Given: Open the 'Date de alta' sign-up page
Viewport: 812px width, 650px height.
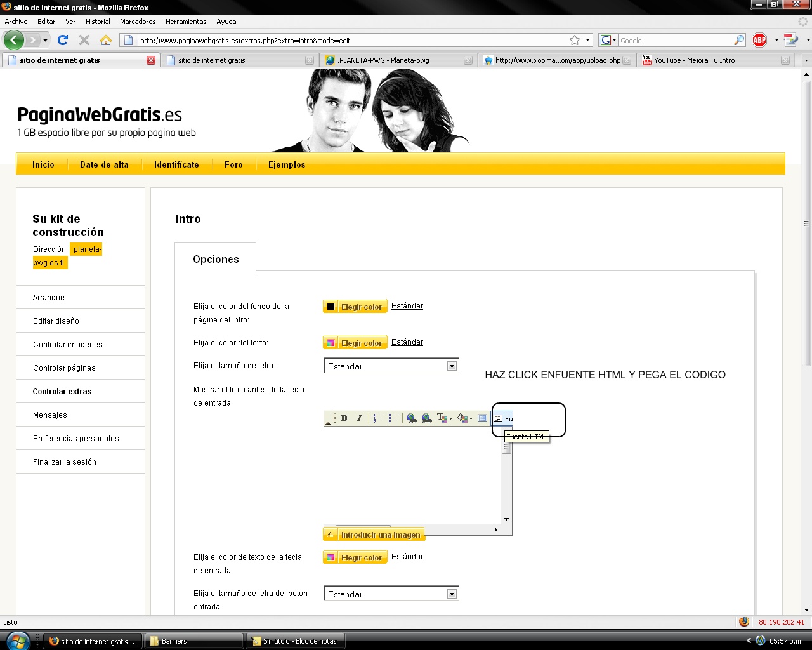Looking at the screenshot, I should click(x=104, y=164).
